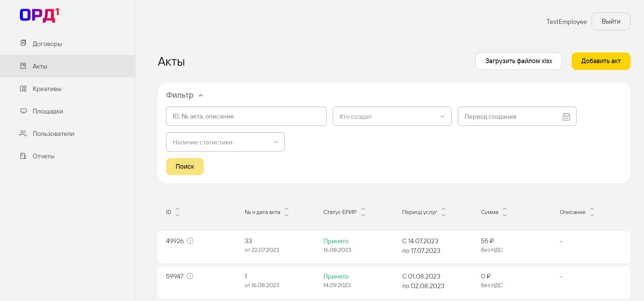Viewport: 644px width, 301px height.
Task: Sort by № и дата акта arrows
Action: [x=287, y=212]
